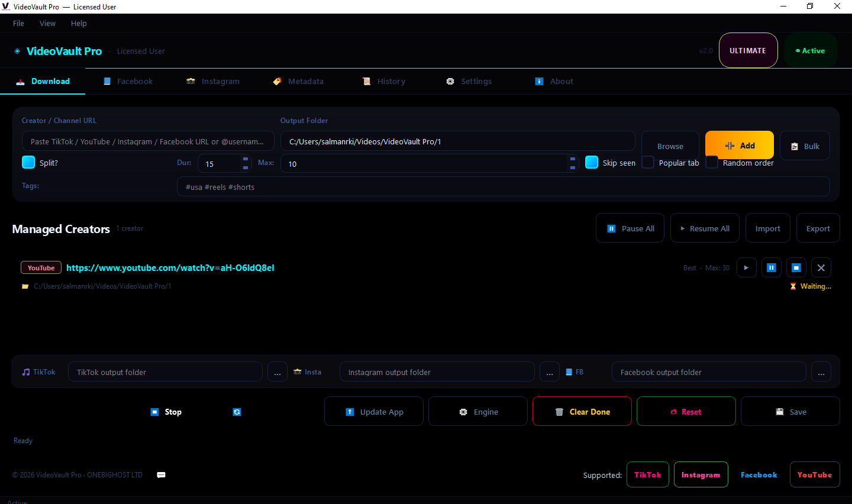The width and height of the screenshot is (852, 504).
Task: Click the Browse output folder button
Action: (670, 146)
